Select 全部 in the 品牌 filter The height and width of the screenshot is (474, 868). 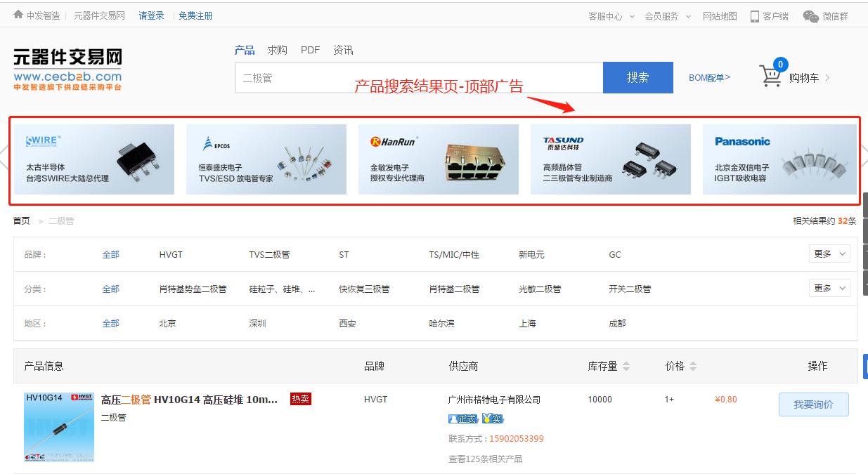(x=111, y=254)
